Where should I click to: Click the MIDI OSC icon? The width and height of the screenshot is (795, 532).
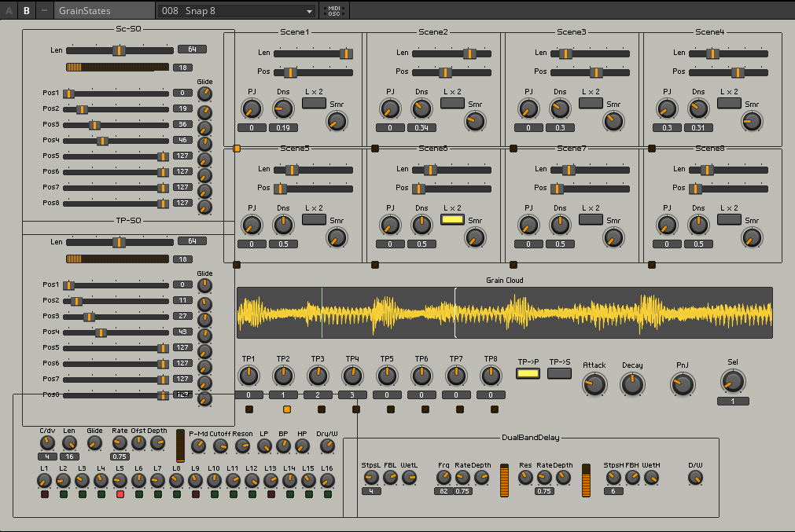[334, 11]
